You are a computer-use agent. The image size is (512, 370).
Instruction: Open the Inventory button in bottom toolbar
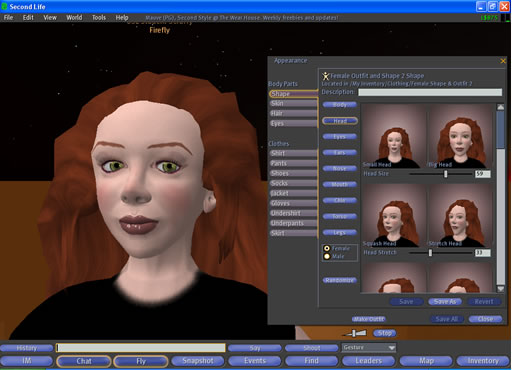482,361
